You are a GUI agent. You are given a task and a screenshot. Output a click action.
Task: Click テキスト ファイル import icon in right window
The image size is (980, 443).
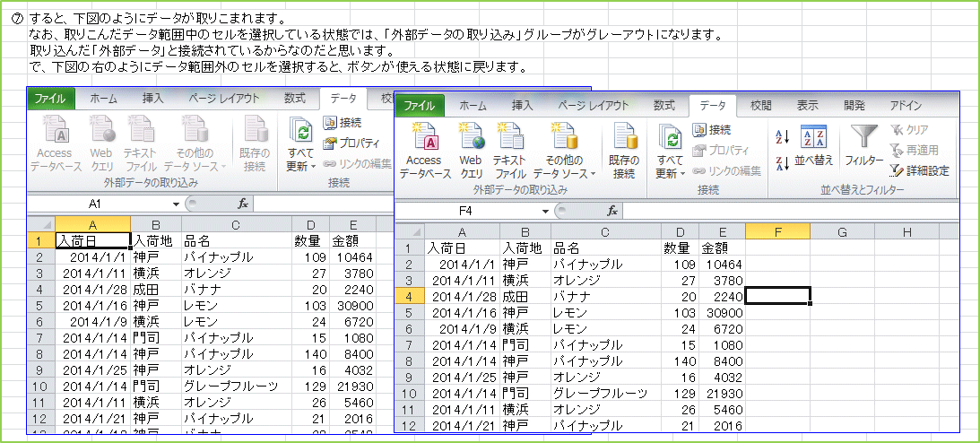coord(510,149)
